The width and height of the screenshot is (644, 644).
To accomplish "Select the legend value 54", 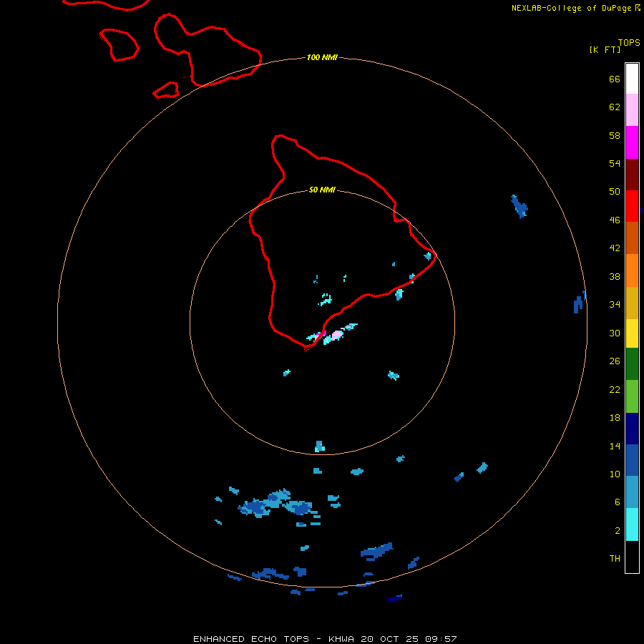I will point(615,163).
